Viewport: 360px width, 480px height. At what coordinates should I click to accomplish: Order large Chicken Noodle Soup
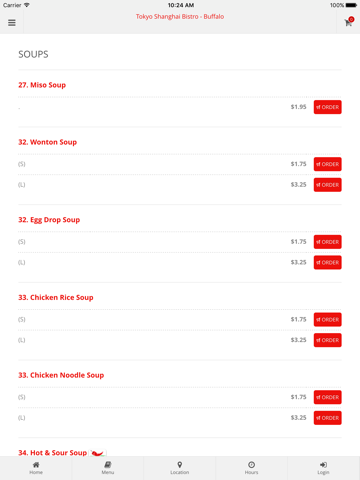327,418
